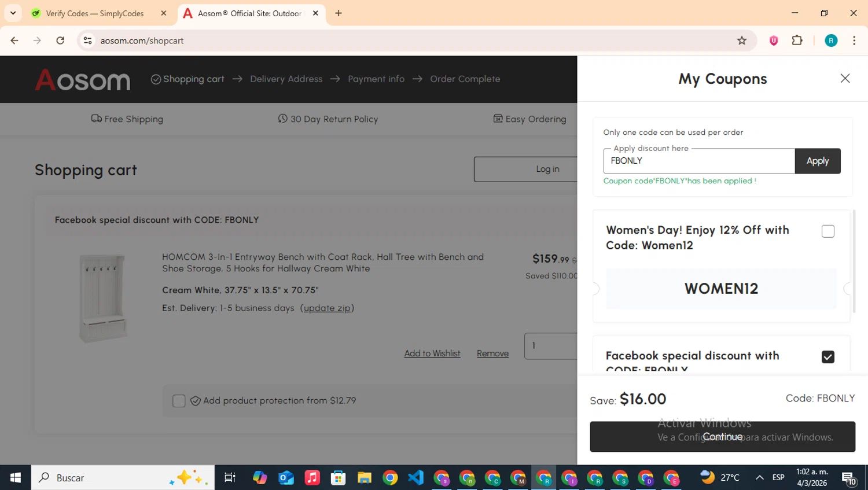
Task: Uncheck the Facebook special discount coupon
Action: pos(828,357)
